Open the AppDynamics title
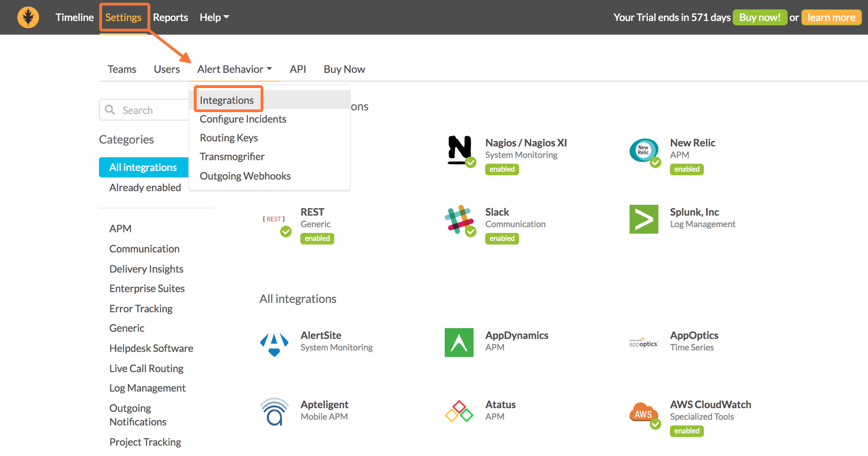This screenshot has height=456, width=868. coord(517,335)
